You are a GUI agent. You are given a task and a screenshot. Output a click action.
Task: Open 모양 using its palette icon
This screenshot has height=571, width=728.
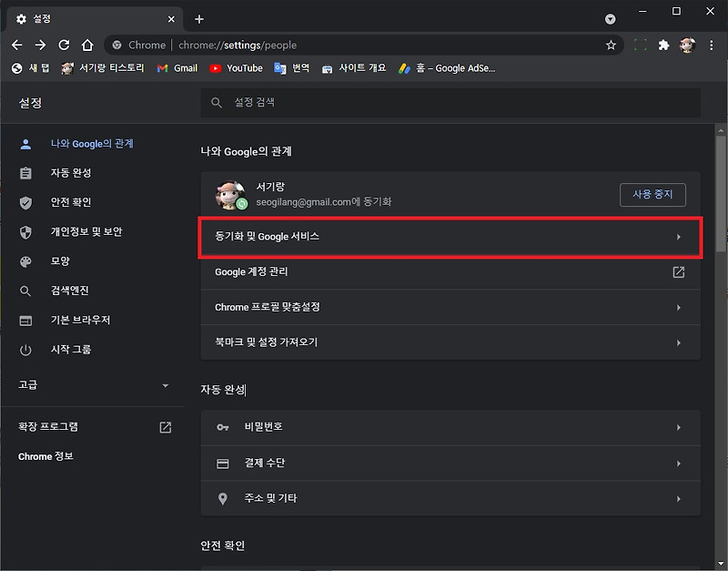click(25, 261)
